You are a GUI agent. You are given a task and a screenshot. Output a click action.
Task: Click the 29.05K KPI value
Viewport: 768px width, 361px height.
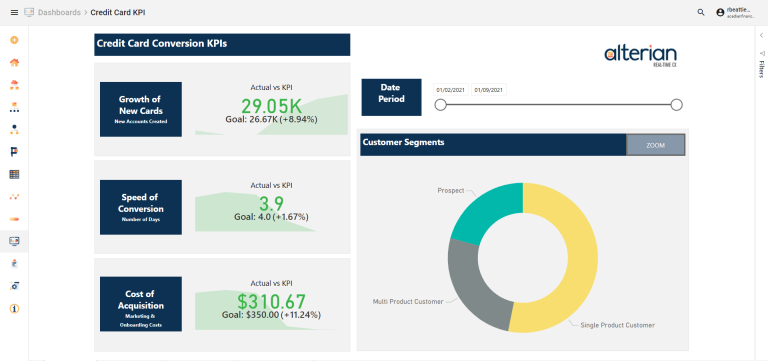pyautogui.click(x=271, y=105)
